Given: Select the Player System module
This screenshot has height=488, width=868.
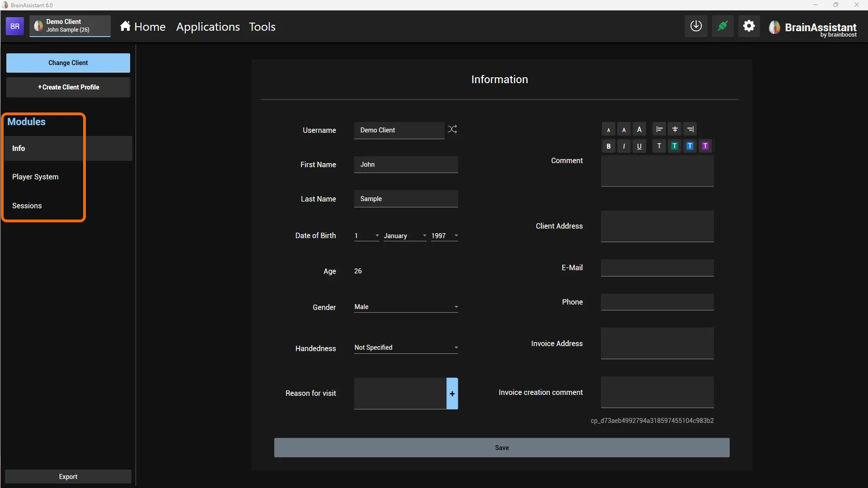Looking at the screenshot, I should coord(68,177).
